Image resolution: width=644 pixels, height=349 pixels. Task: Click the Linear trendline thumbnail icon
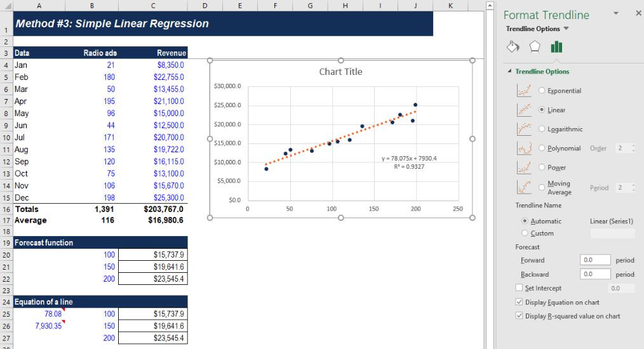524,110
